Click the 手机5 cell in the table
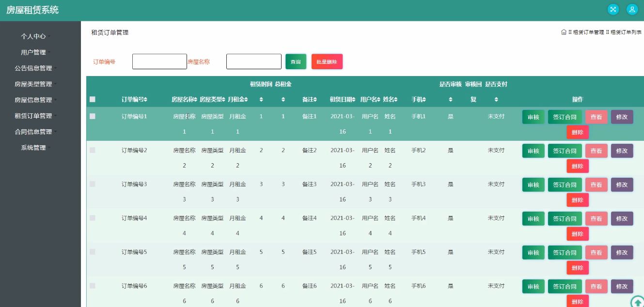The height and width of the screenshot is (307, 644). [x=418, y=252]
